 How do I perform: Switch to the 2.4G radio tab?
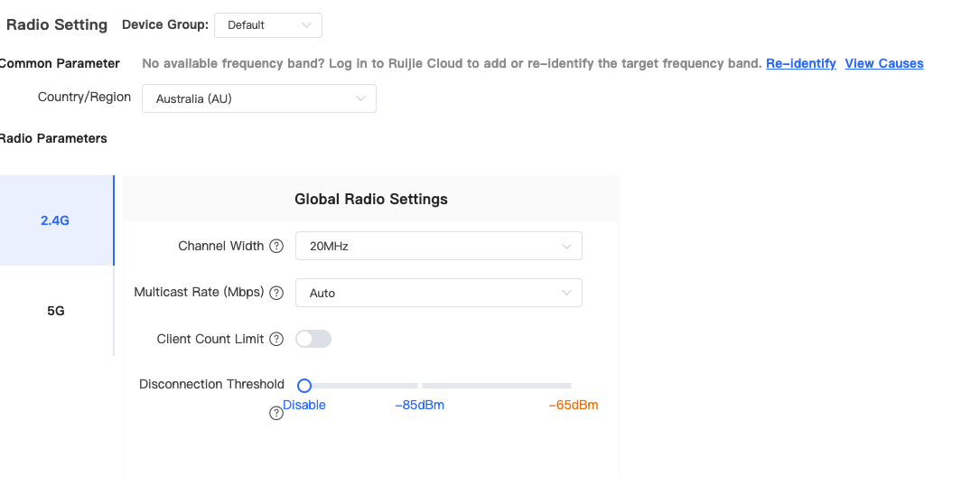pos(56,220)
